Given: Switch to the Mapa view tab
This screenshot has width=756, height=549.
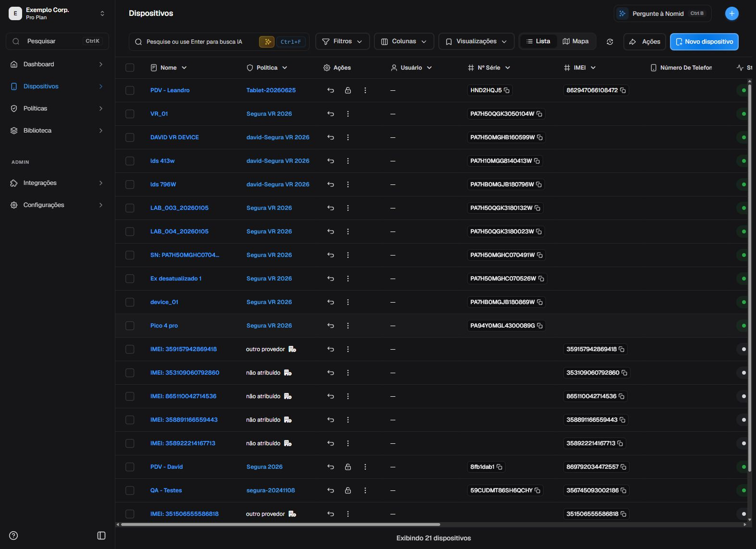Looking at the screenshot, I should click(x=576, y=41).
